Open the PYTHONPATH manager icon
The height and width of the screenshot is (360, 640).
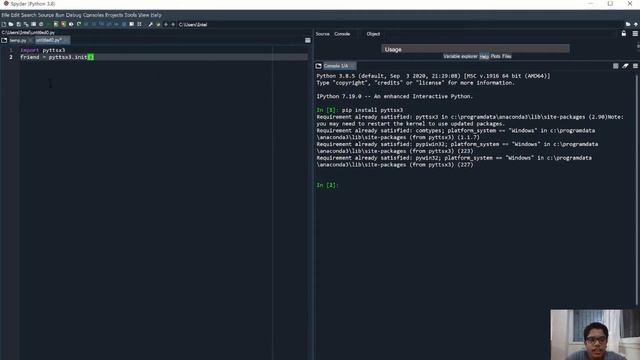pos(158,24)
